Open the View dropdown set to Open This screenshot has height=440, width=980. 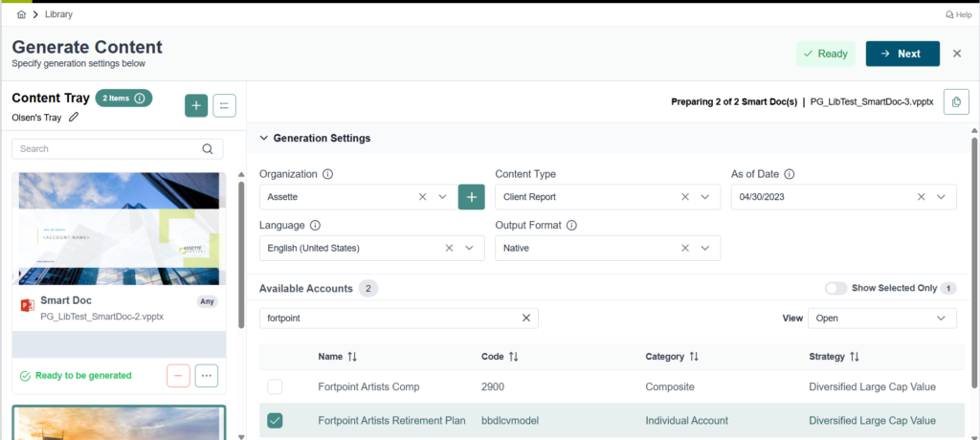tap(881, 319)
